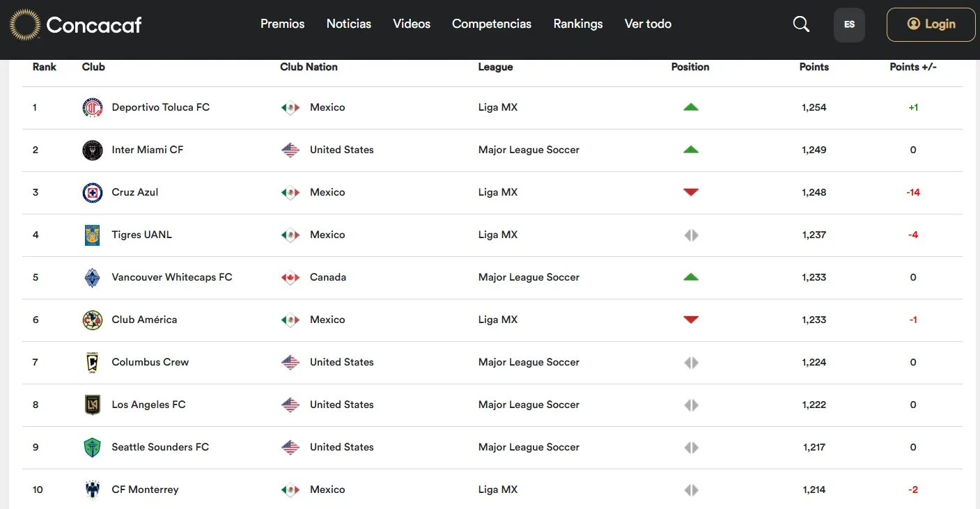Image resolution: width=980 pixels, height=509 pixels.
Task: Click the Tigres UANL crest icon
Action: point(93,235)
